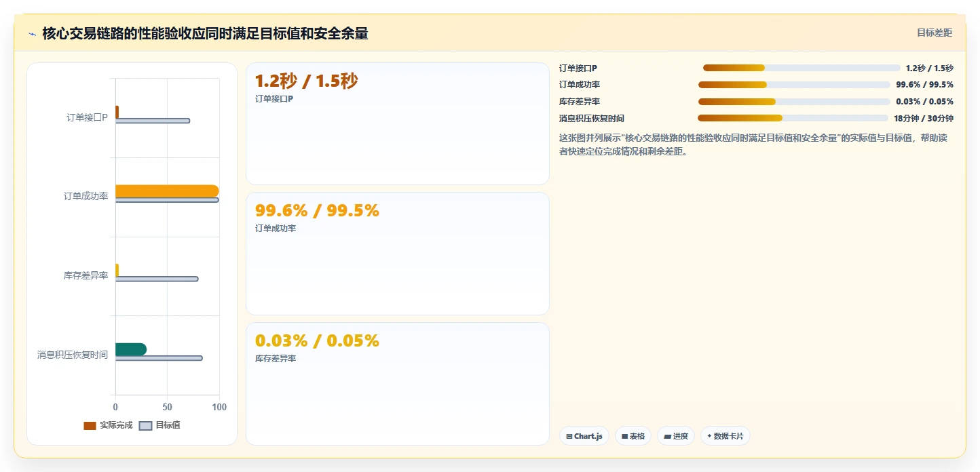980x472 pixels.
Task: Click the 库存差异率 y-axis label in chart
Action: click(x=86, y=275)
